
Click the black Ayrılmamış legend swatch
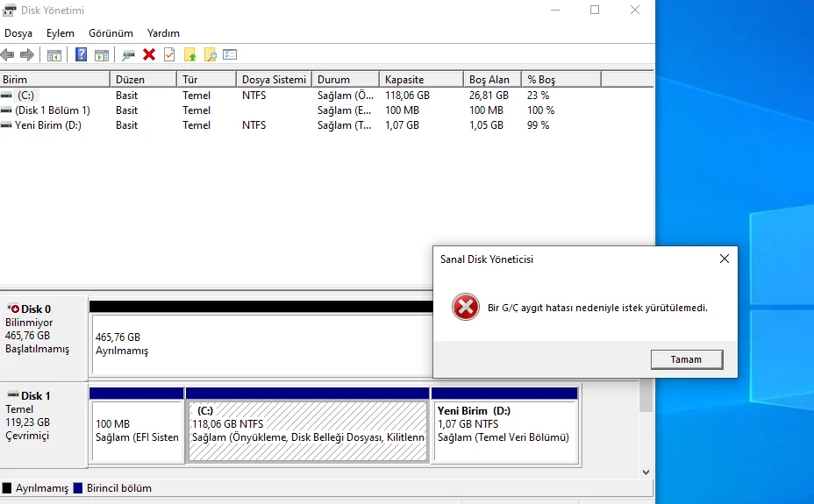pyautogui.click(x=7, y=488)
